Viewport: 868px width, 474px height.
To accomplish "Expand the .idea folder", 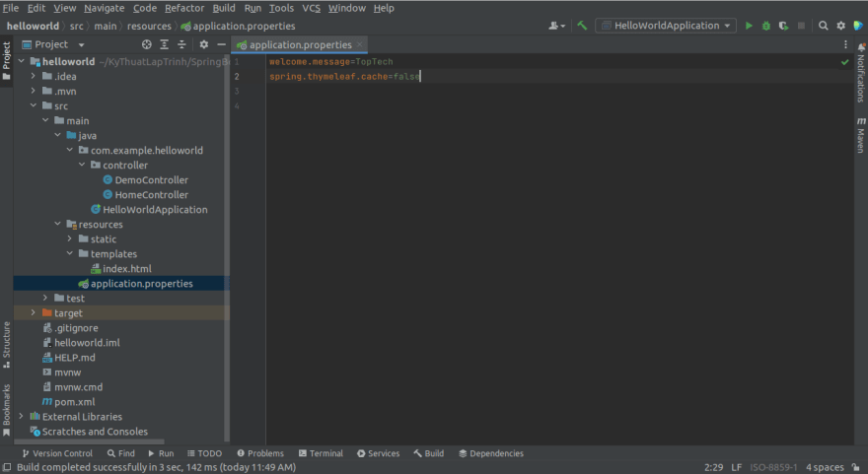I will [34, 76].
